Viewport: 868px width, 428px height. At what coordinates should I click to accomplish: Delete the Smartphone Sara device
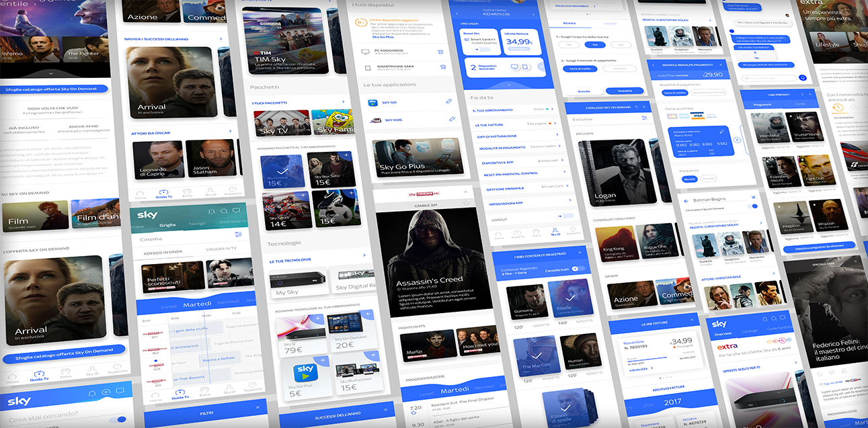[x=443, y=67]
